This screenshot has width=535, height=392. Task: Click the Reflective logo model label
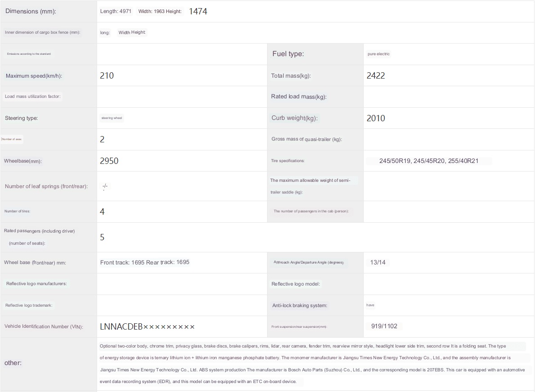pyautogui.click(x=296, y=284)
